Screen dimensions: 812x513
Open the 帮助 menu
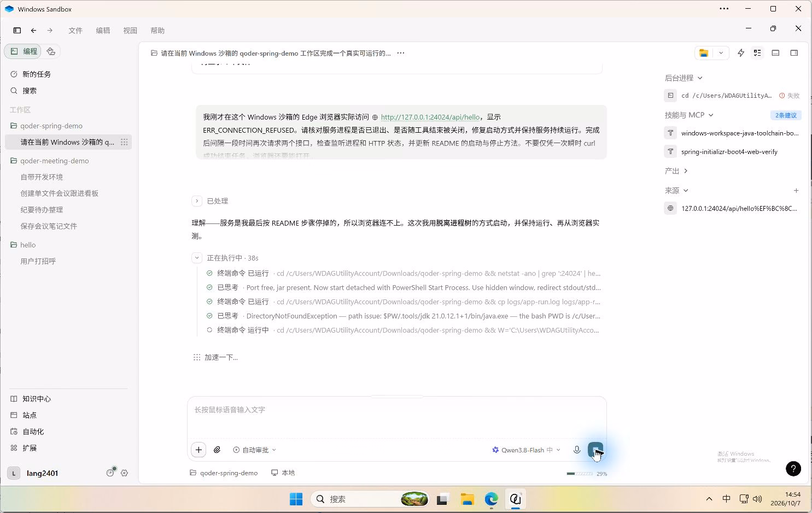[157, 31]
